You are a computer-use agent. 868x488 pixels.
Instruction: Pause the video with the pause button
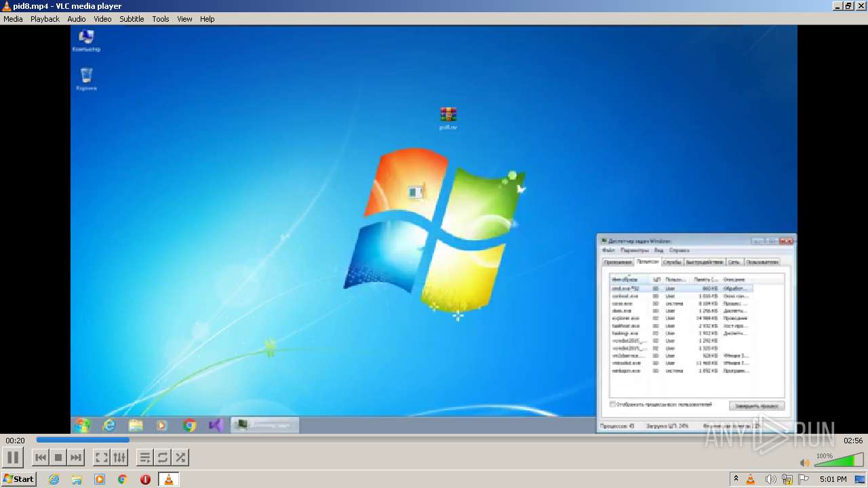point(13,457)
